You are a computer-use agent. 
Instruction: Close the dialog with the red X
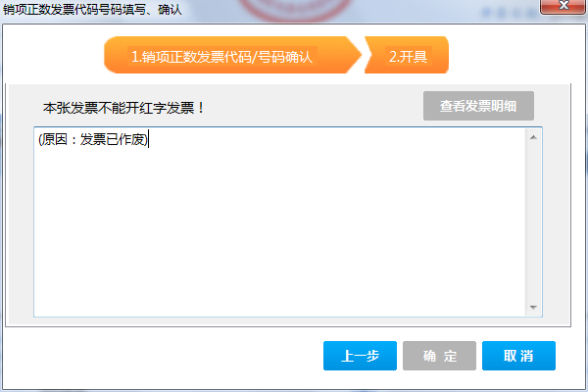(563, 6)
